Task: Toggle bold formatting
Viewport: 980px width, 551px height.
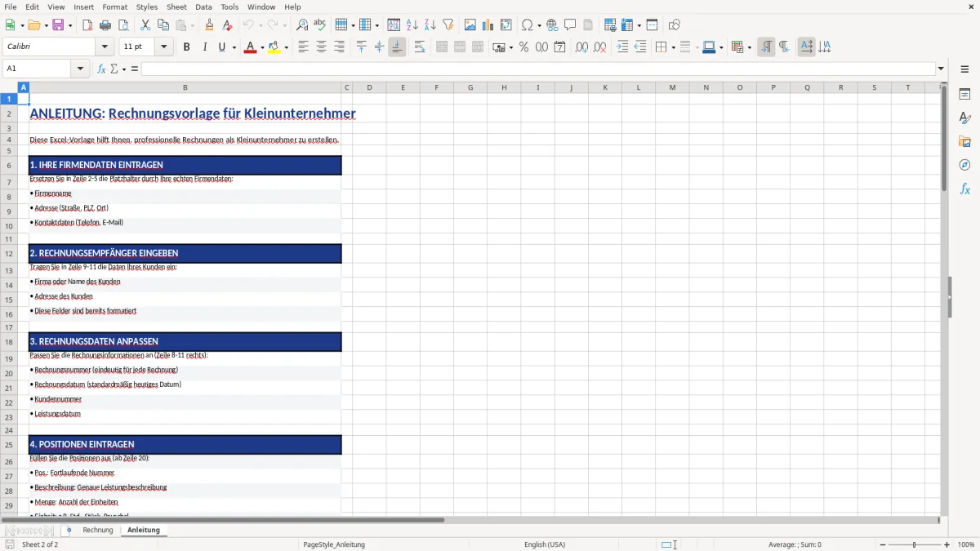Action: click(x=186, y=47)
